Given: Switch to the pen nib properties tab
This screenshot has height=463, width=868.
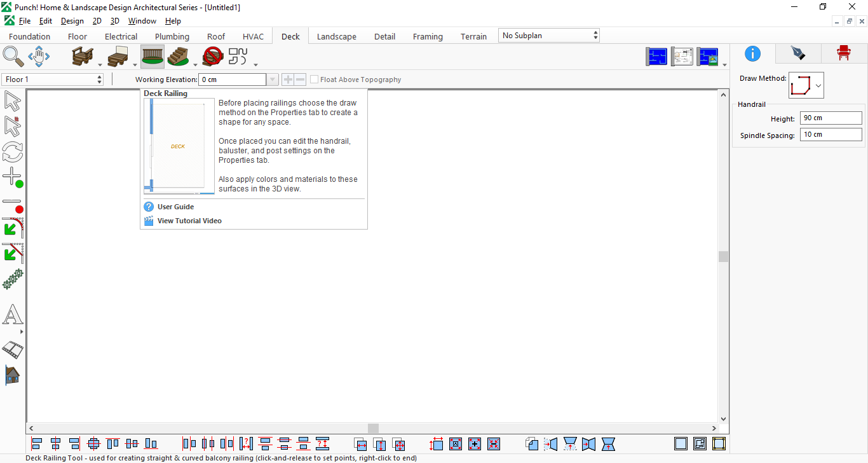Looking at the screenshot, I should click(797, 53).
